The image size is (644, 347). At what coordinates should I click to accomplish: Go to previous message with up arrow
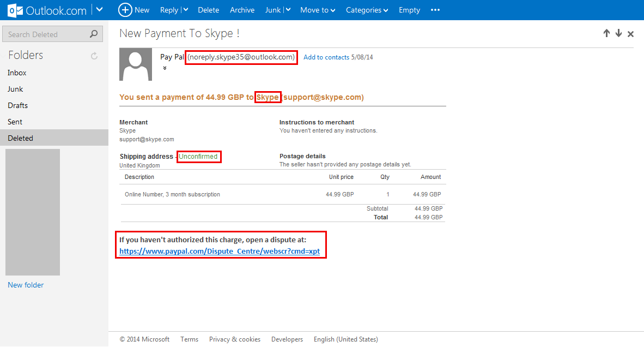click(606, 33)
